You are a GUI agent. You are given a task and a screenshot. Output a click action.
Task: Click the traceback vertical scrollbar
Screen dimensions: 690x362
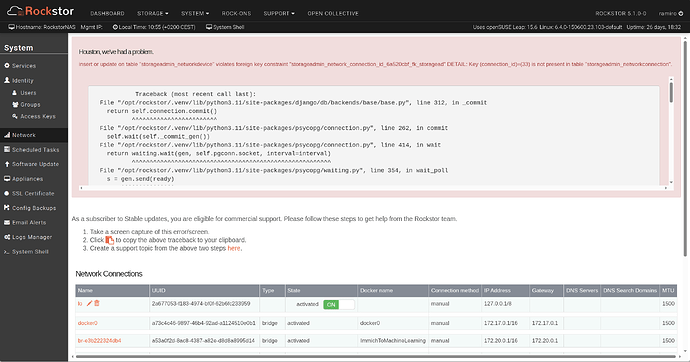click(x=671, y=92)
